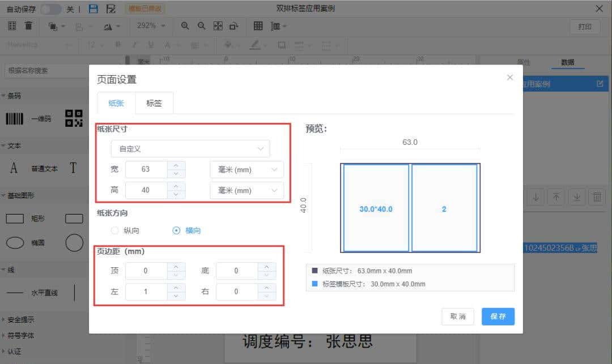Click the zoom-out magnifier icon

point(201,25)
